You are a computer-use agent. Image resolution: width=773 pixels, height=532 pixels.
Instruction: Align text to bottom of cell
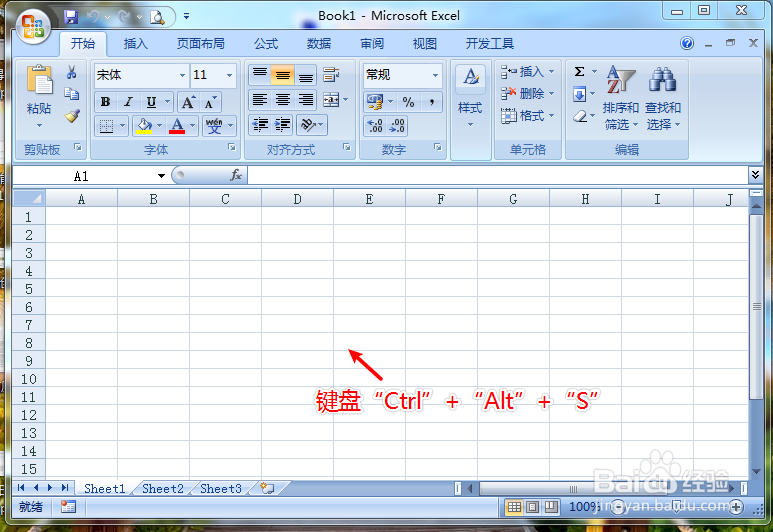306,75
